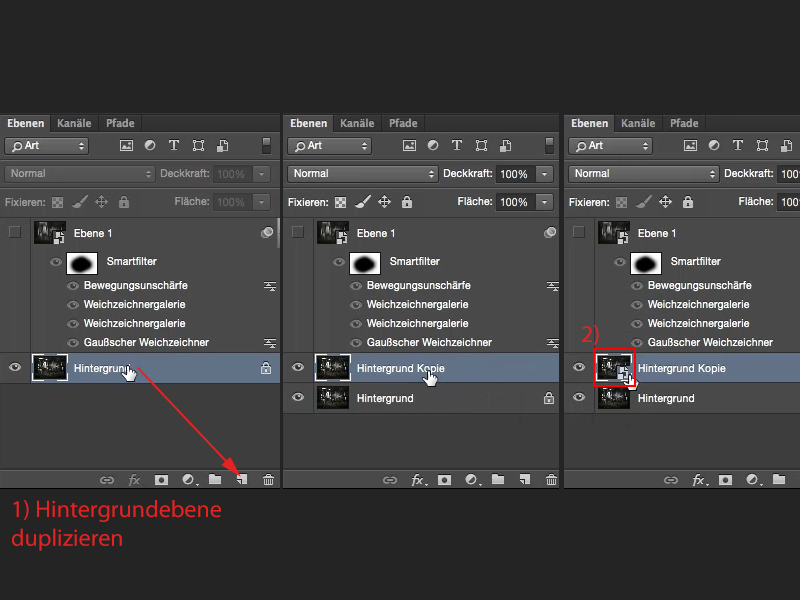Image resolution: width=800 pixels, height=600 pixels.
Task: Click the new group folder icon in right panel
Action: tap(779, 479)
